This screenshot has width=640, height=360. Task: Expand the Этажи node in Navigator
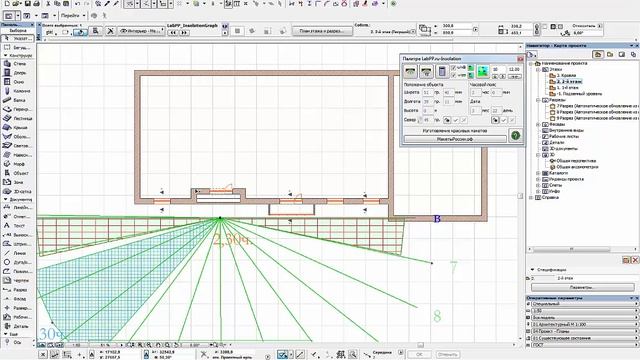[x=538, y=69]
